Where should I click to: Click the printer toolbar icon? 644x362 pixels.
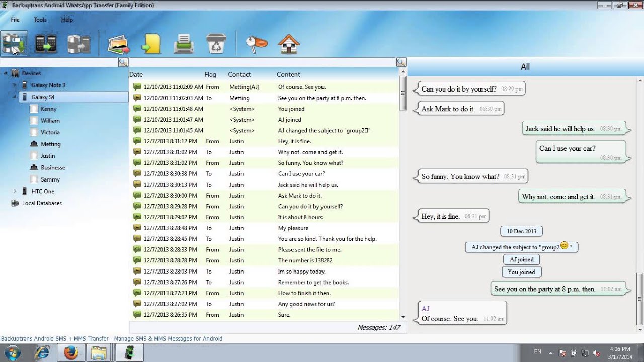click(x=184, y=44)
